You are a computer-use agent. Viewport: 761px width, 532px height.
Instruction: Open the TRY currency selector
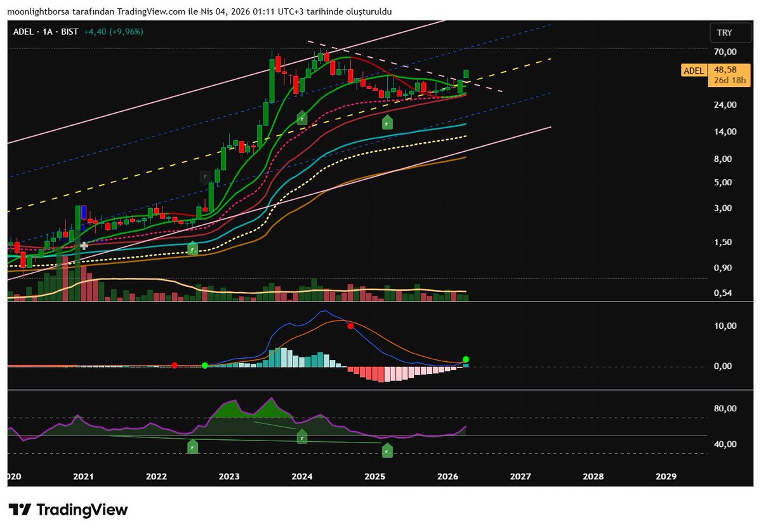tap(731, 32)
